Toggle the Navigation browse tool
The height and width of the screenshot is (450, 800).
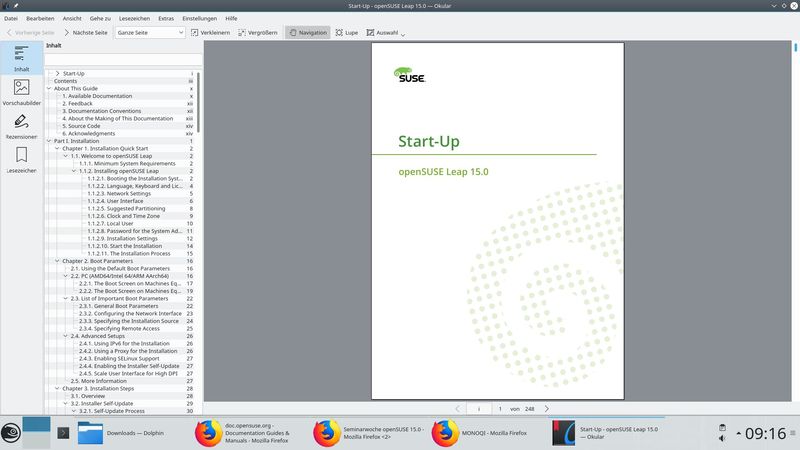pyautogui.click(x=308, y=33)
